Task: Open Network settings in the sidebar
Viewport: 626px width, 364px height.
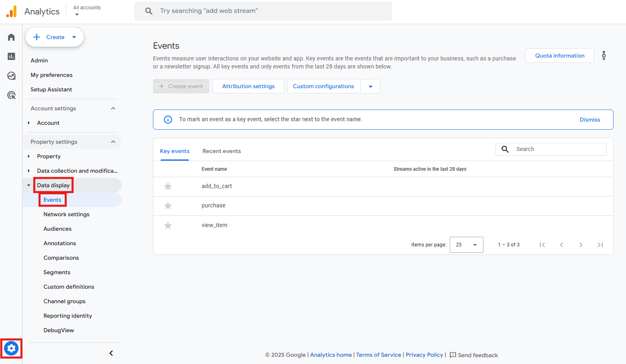Action: coord(66,214)
